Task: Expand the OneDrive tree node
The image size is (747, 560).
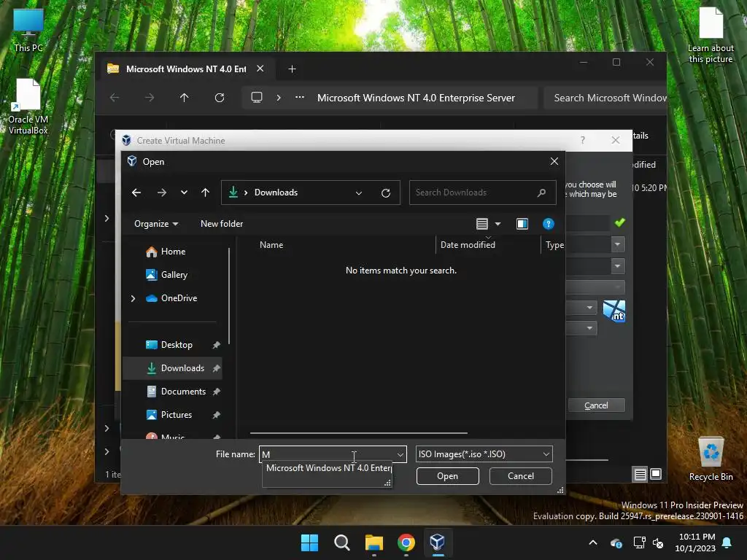Action: tap(133, 298)
